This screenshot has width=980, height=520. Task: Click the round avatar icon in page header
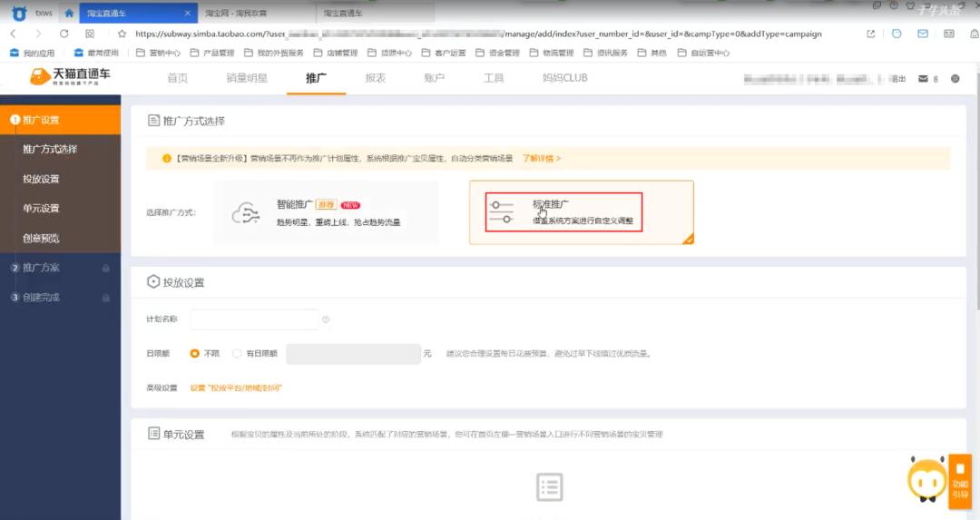click(955, 79)
